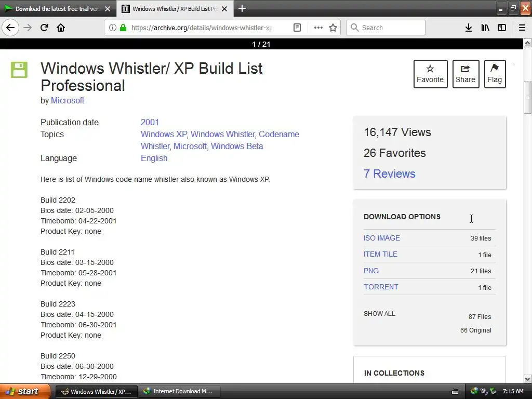
Task: Expand the PNG download option
Action: [x=371, y=271]
